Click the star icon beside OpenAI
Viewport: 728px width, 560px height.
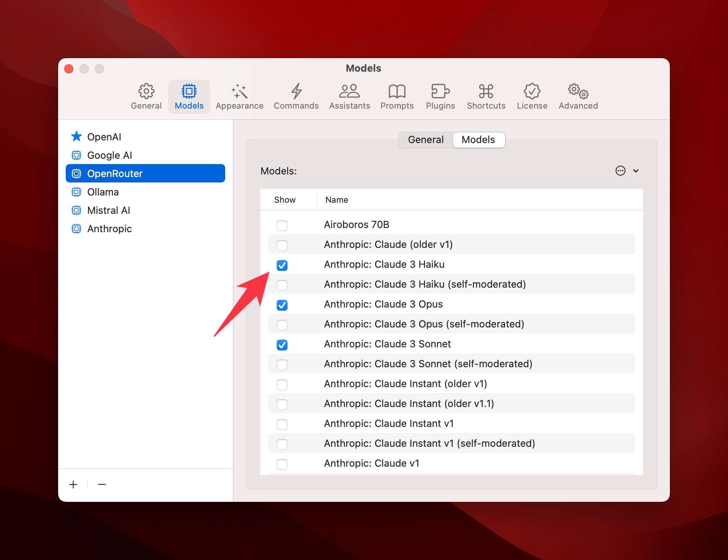(x=76, y=137)
